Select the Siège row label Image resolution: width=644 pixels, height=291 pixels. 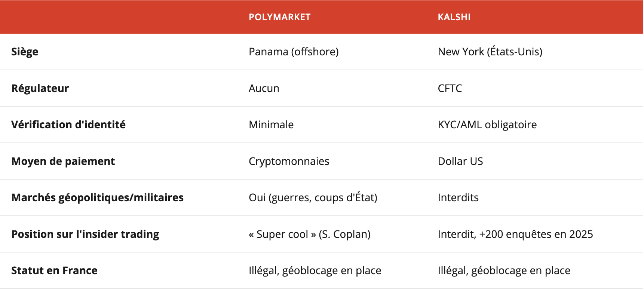25,52
